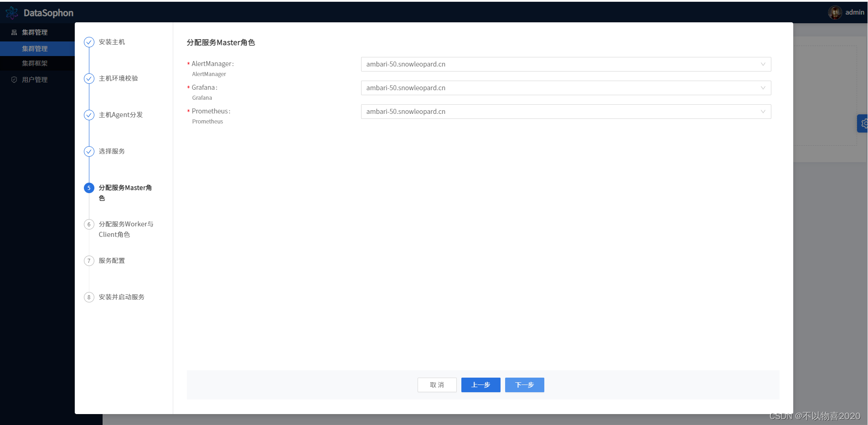
Task: Open the Prometheus host dropdown
Action: coord(566,112)
